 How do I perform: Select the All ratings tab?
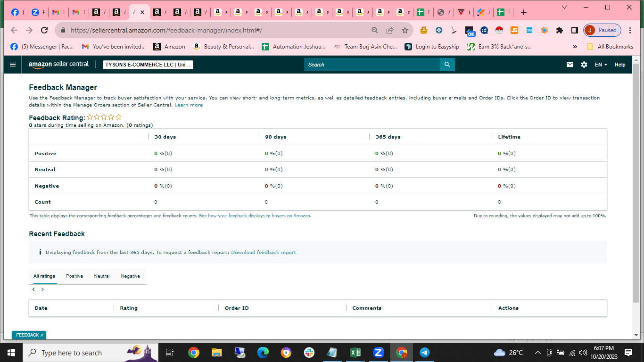pos(44,276)
